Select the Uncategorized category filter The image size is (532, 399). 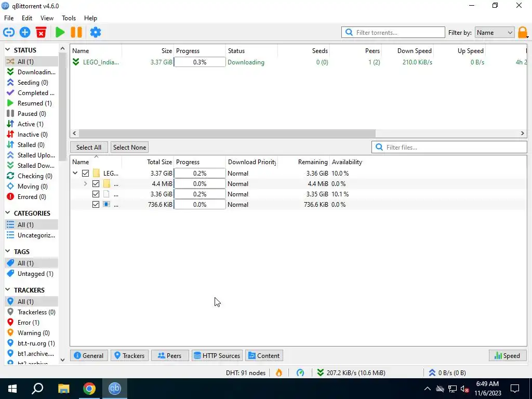[31, 235]
